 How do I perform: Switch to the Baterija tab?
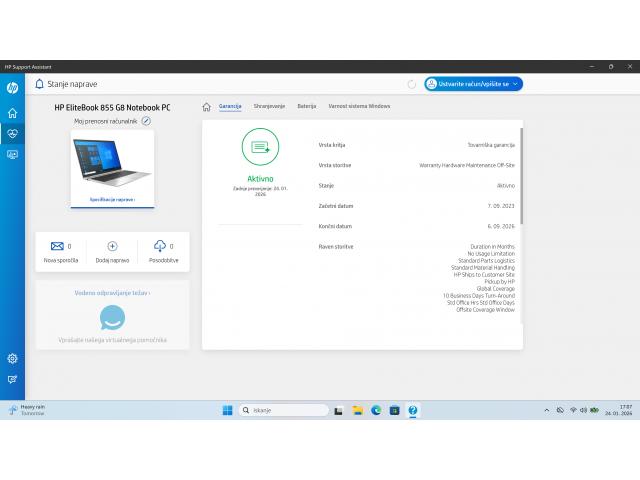306,106
